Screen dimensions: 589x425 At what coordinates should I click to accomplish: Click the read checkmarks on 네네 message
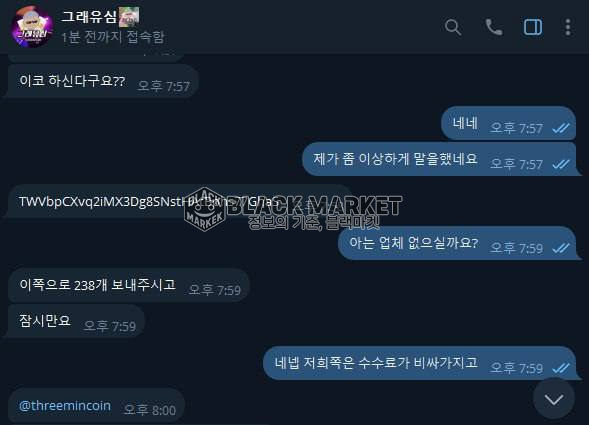(x=561, y=129)
